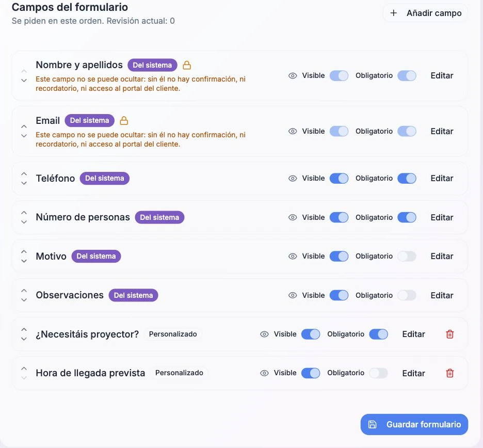483x448 pixels.
Task: Move Observaciones field up with arrow
Action: click(24, 291)
